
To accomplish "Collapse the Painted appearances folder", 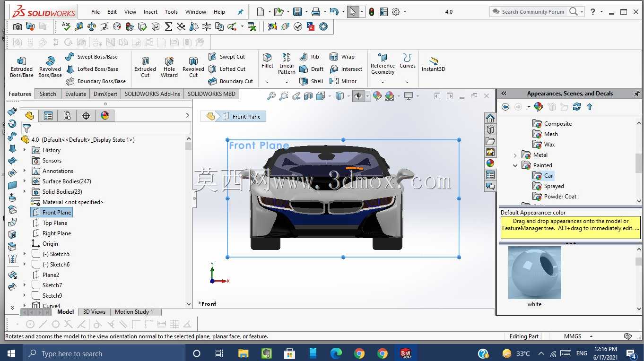I will [x=515, y=165].
